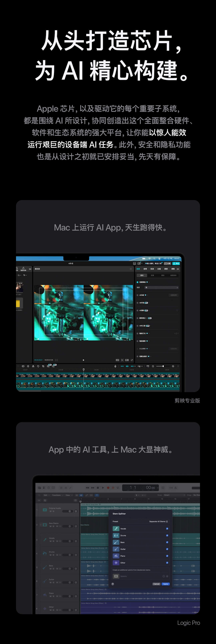
Task: Click the Guitar stem icon in Stem Splitter
Action: click(x=116, y=549)
